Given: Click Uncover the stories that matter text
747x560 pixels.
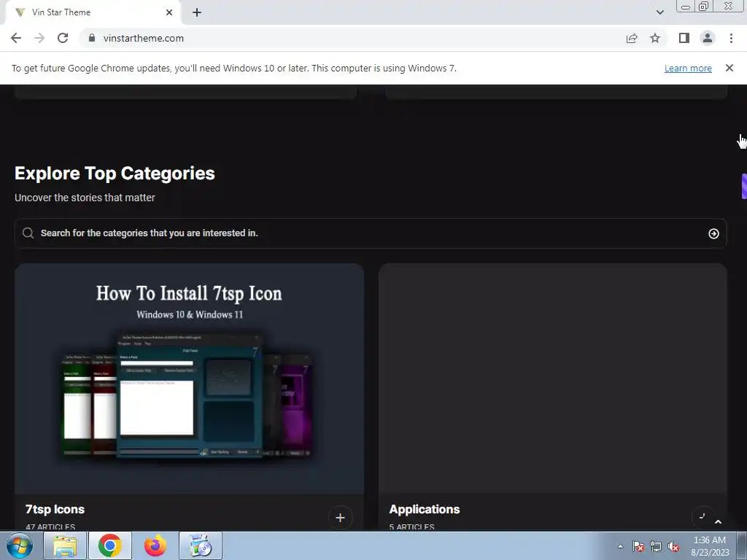Looking at the screenshot, I should click(85, 198).
